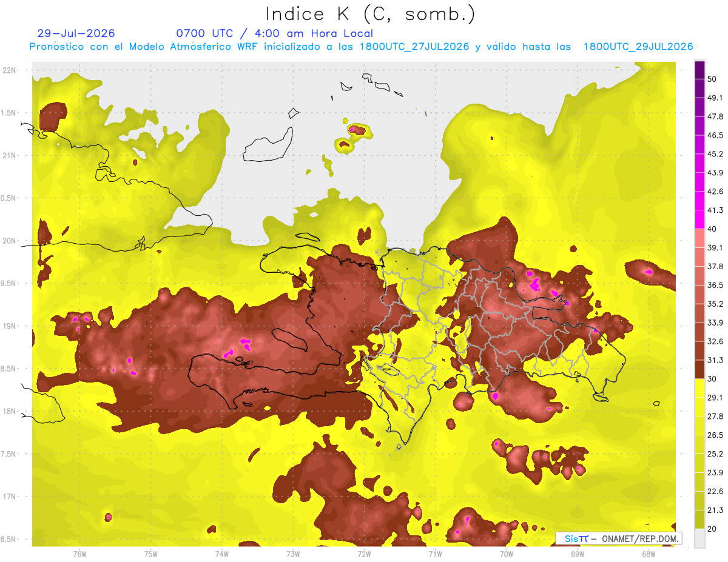
Task: Click the colorbar value "46.5"
Action: (x=715, y=135)
